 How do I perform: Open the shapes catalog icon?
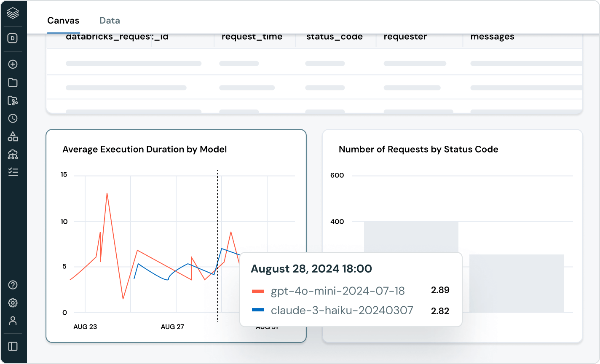click(13, 136)
